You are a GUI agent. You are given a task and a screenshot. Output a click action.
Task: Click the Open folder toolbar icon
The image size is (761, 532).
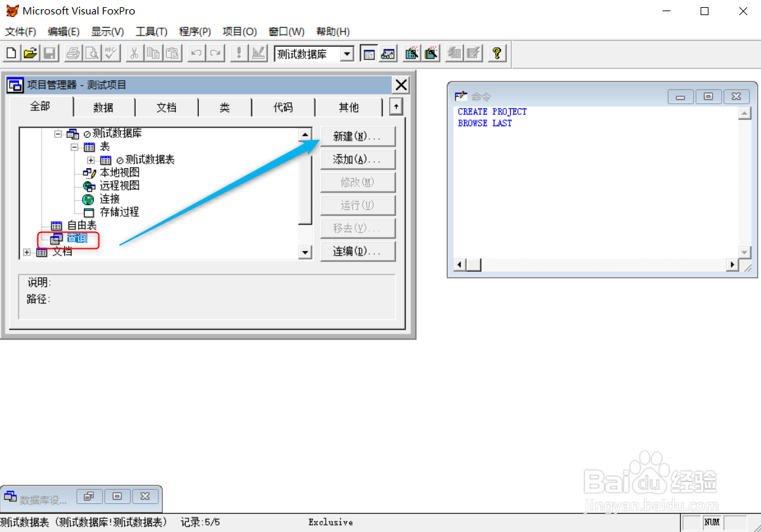(30, 53)
